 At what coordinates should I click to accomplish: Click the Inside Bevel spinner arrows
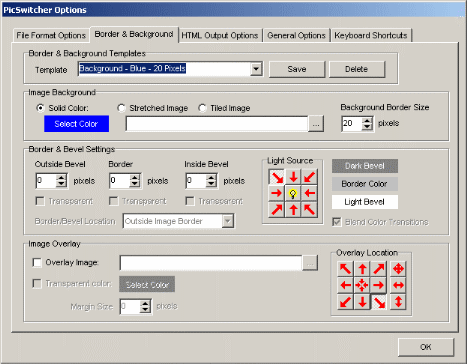[211, 181]
